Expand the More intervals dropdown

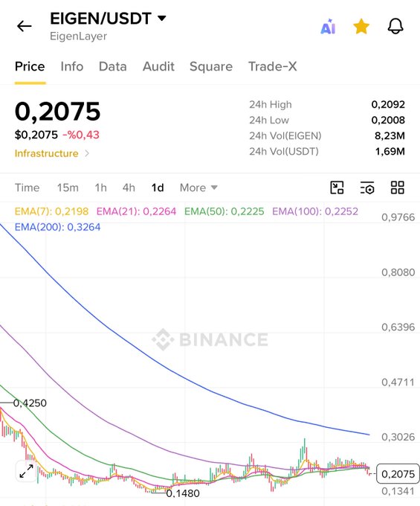(198, 188)
